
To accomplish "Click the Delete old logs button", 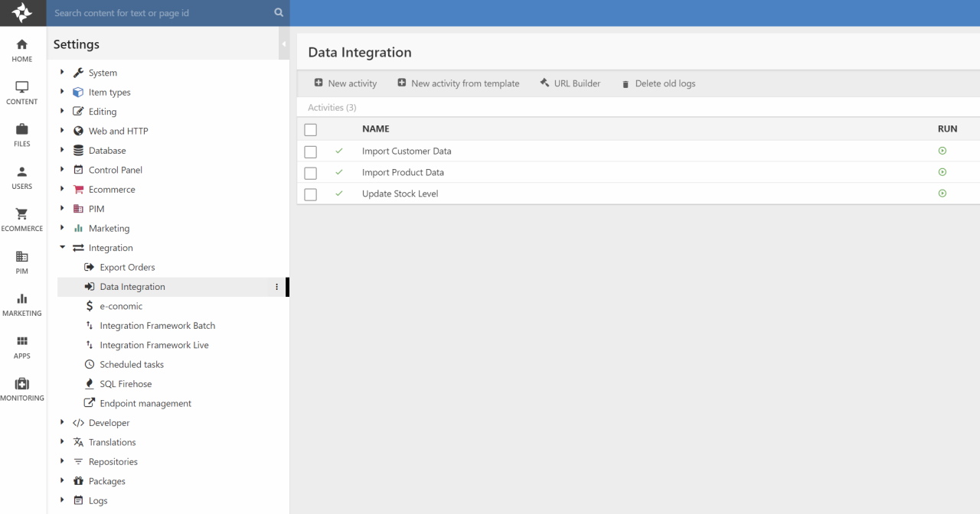I will (x=658, y=83).
